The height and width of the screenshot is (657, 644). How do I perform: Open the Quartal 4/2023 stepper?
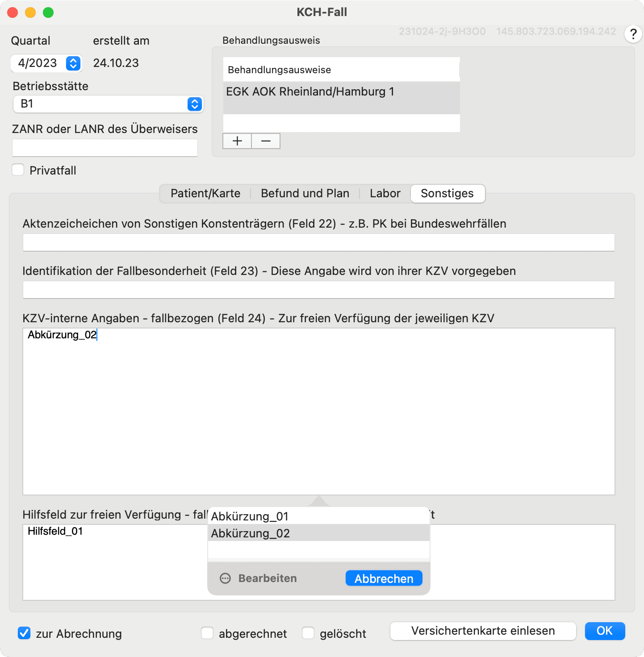[x=74, y=63]
